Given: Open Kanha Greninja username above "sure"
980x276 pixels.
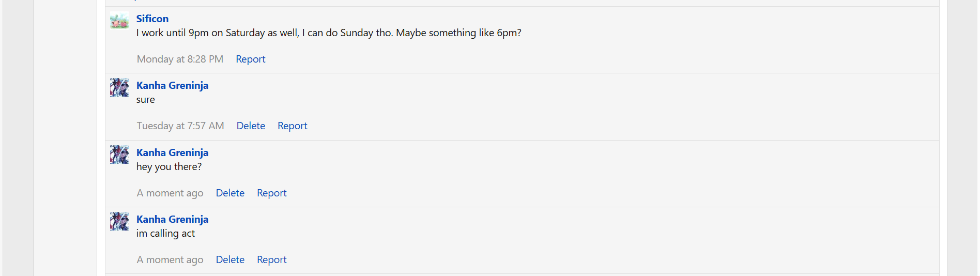Looking at the screenshot, I should 172,85.
